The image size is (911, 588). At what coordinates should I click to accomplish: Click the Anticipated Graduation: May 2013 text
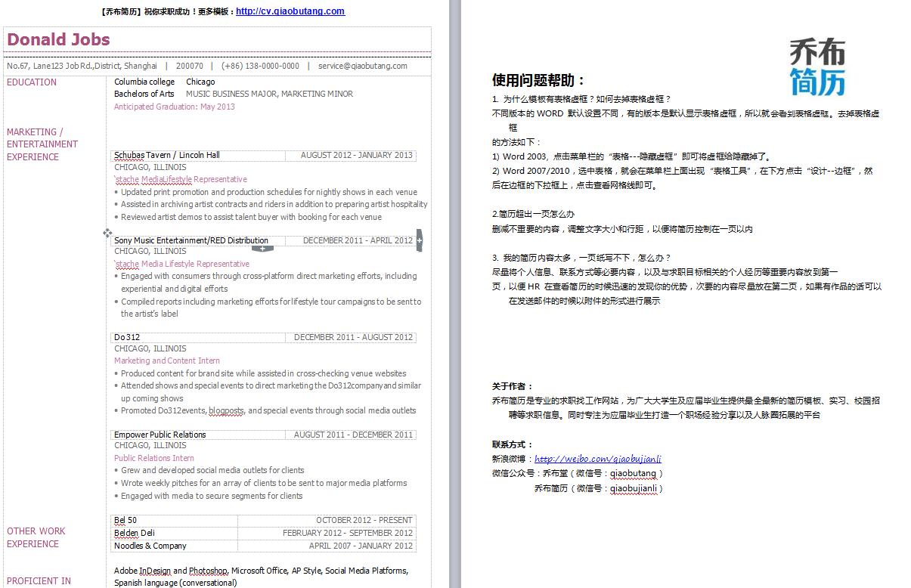click(x=174, y=107)
